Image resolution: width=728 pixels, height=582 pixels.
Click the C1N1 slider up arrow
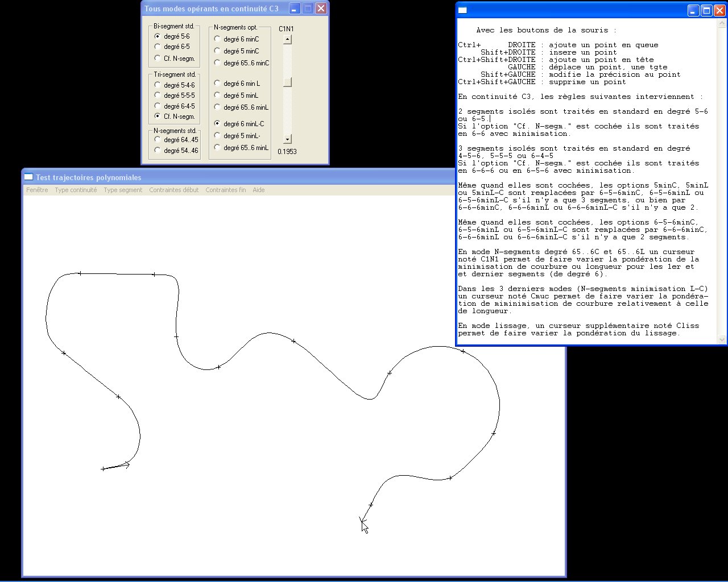click(x=287, y=40)
